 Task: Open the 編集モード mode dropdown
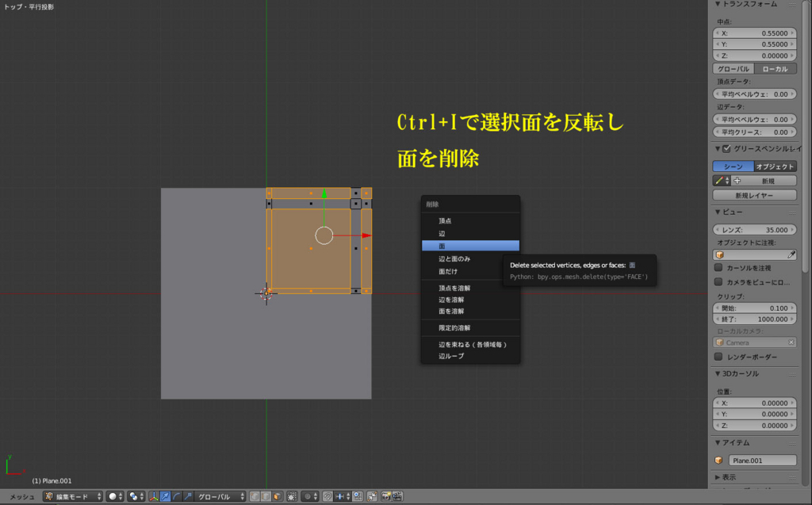coord(73,496)
